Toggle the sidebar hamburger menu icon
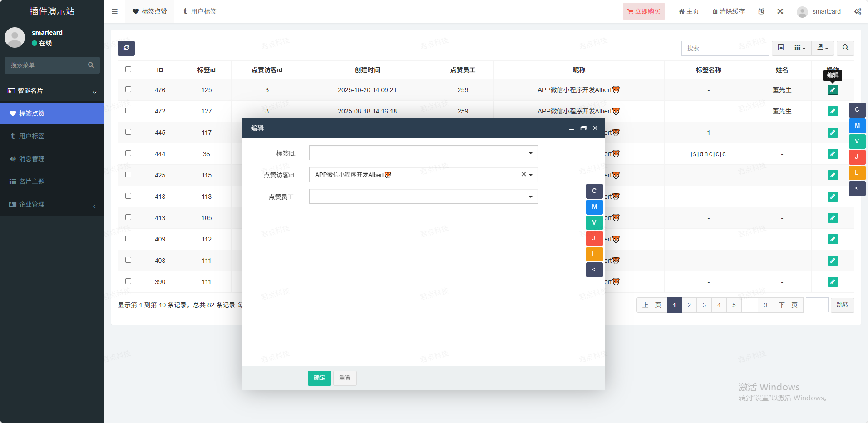 pyautogui.click(x=115, y=11)
